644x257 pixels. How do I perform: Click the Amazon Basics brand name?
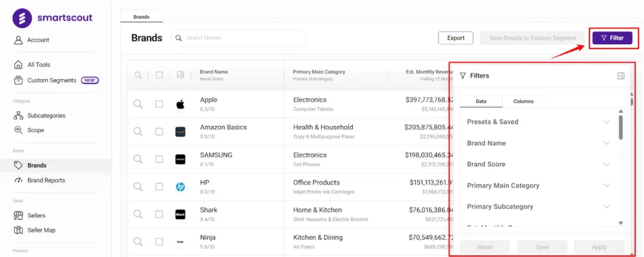[x=223, y=127]
